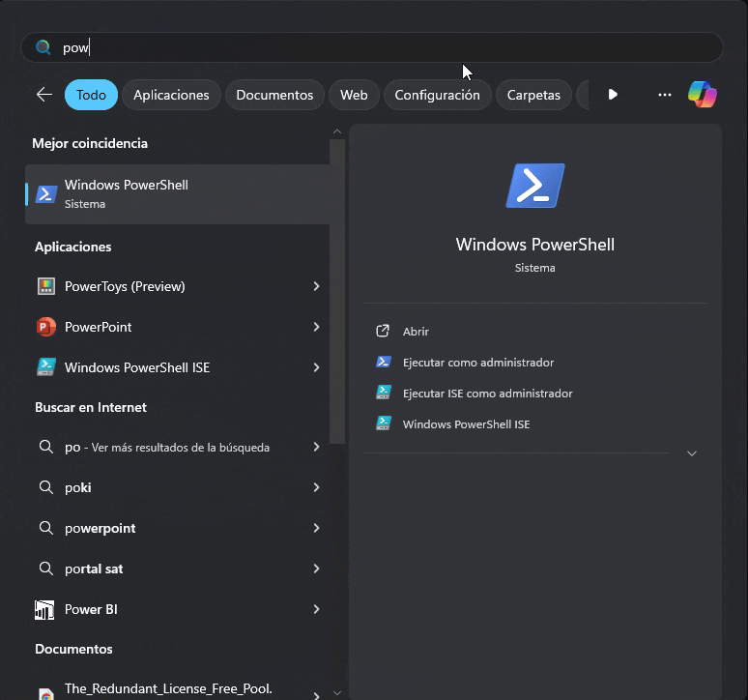The width and height of the screenshot is (748, 700).
Task: Expand more actions with the down chevron
Action: coord(691,453)
